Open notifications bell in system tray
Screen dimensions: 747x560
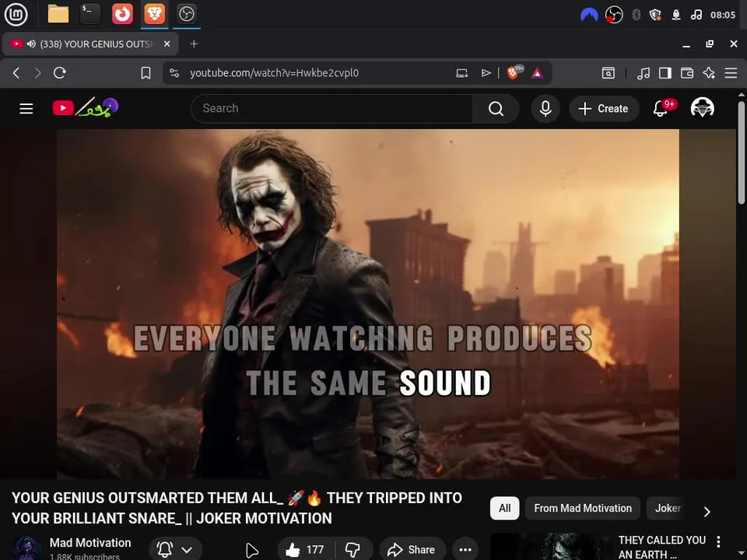pyautogui.click(x=676, y=16)
